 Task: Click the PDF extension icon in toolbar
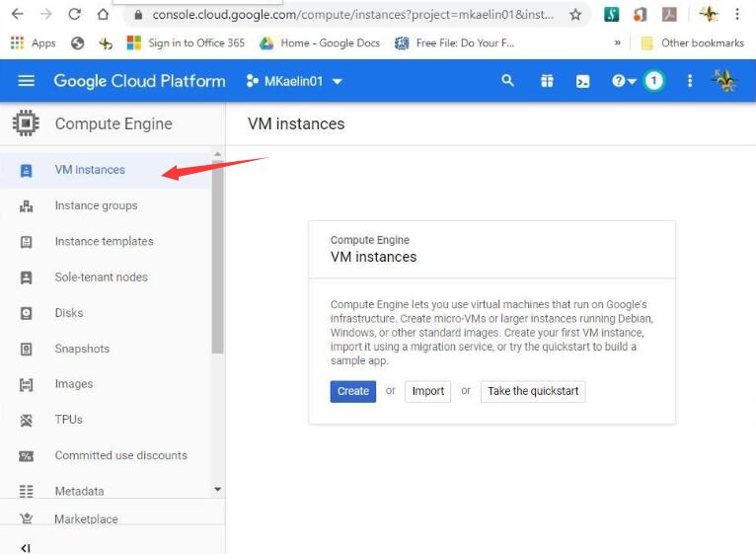(669, 15)
